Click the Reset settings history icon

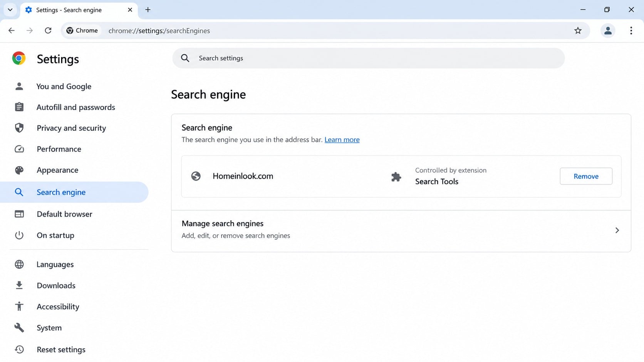coord(19,349)
